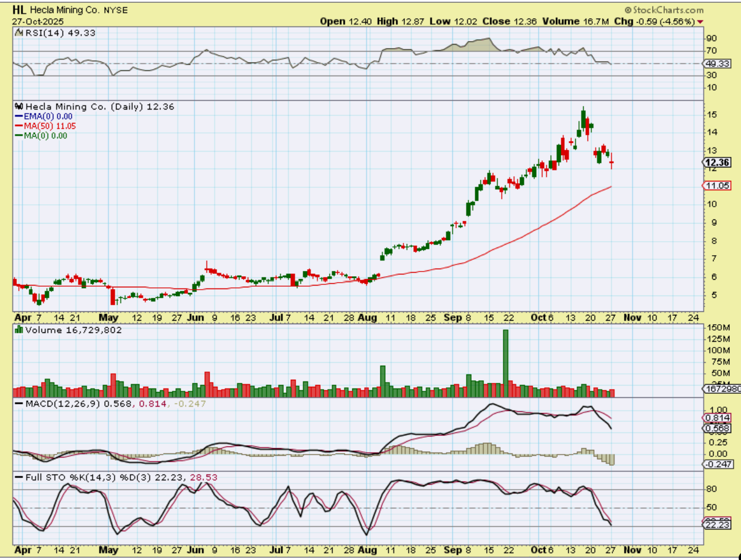Click the Low 12.02 value
The image size is (741, 560).
[x=454, y=21]
